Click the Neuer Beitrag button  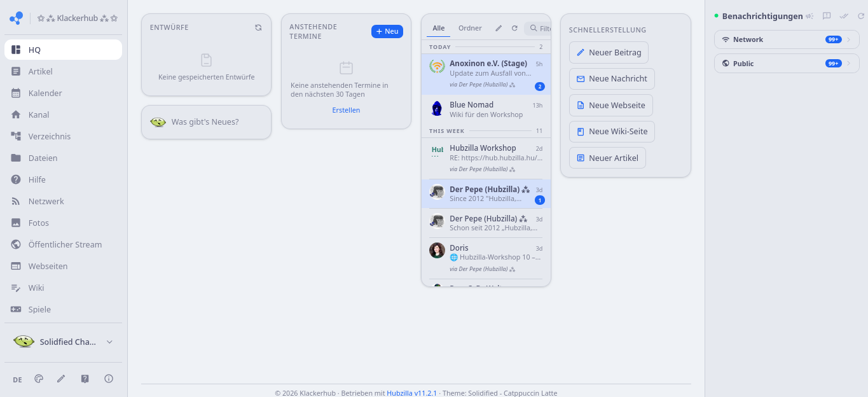point(609,52)
